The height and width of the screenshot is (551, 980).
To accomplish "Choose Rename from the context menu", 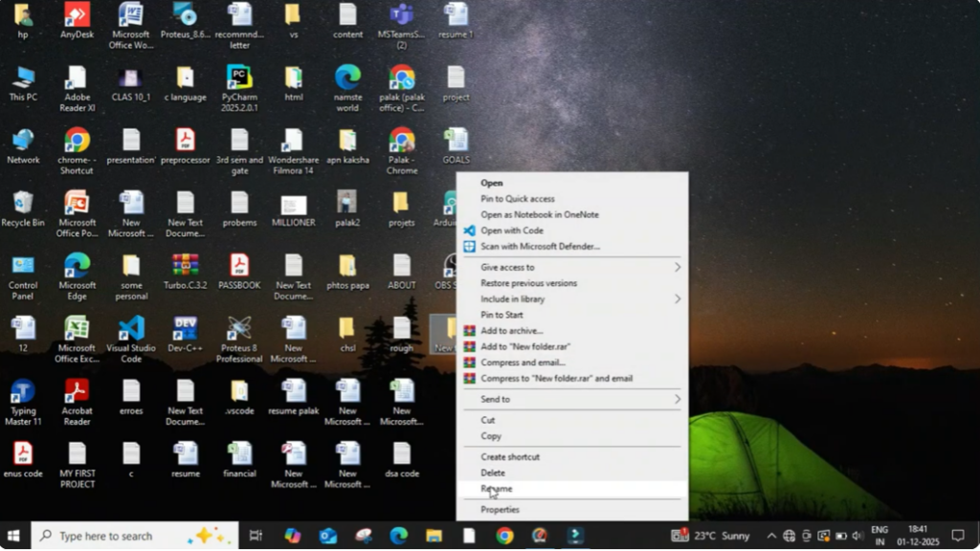I will (497, 489).
